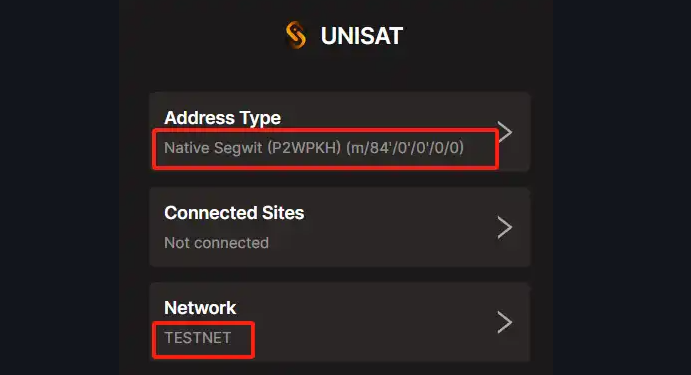Select the Native Segwit (P2WPKH) address text
The height and width of the screenshot is (375, 691).
[x=252, y=148]
